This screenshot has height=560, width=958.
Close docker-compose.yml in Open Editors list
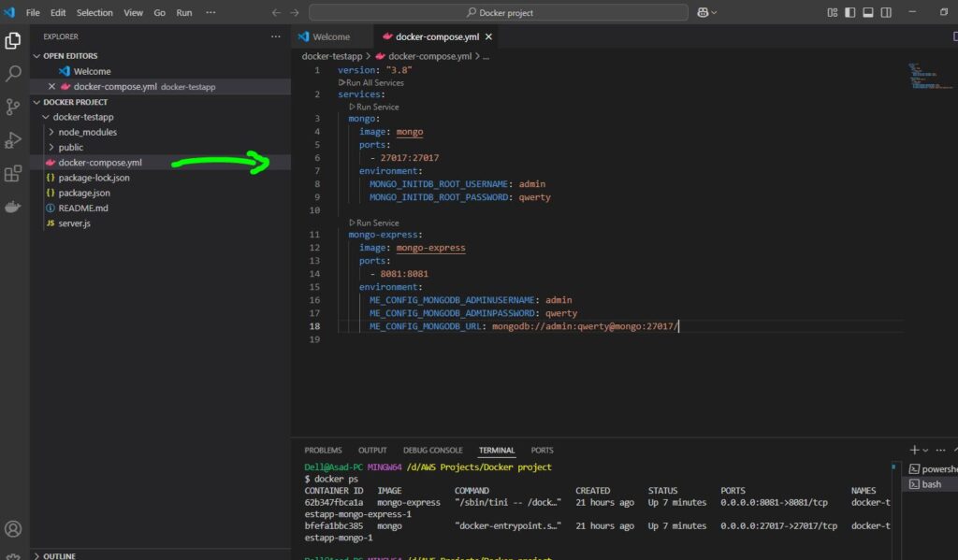point(52,87)
